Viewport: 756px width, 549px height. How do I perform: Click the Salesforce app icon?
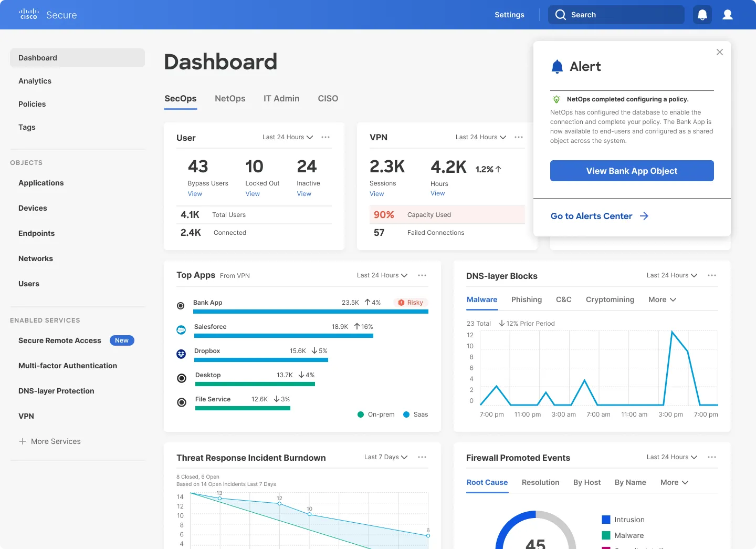[x=181, y=330]
